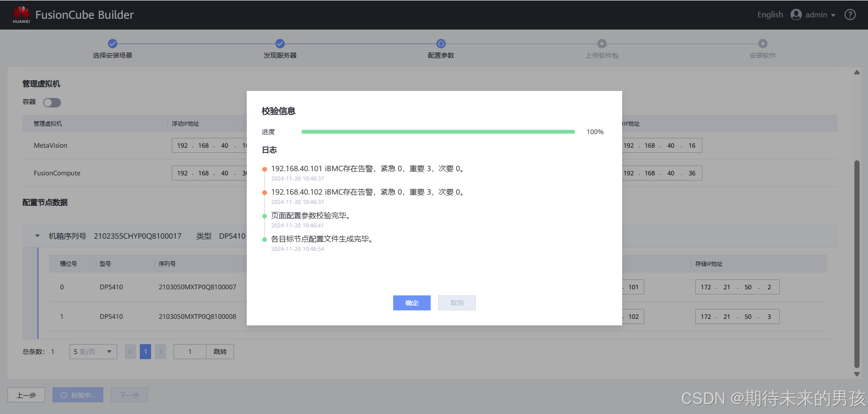Viewport: 868px width, 414px height.
Task: Click the input field ending in 102
Action: (x=633, y=316)
